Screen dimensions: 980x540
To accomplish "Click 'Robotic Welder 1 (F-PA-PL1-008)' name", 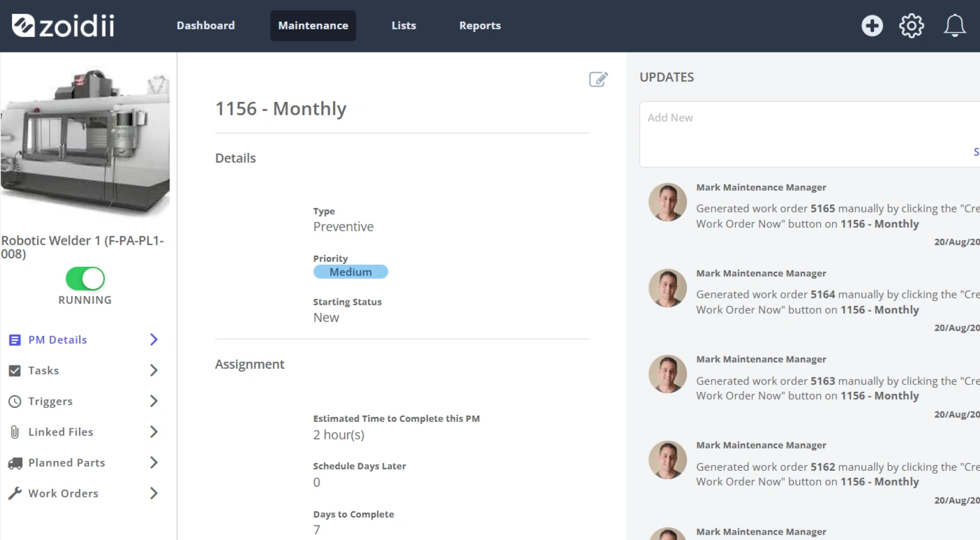I will click(x=82, y=247).
